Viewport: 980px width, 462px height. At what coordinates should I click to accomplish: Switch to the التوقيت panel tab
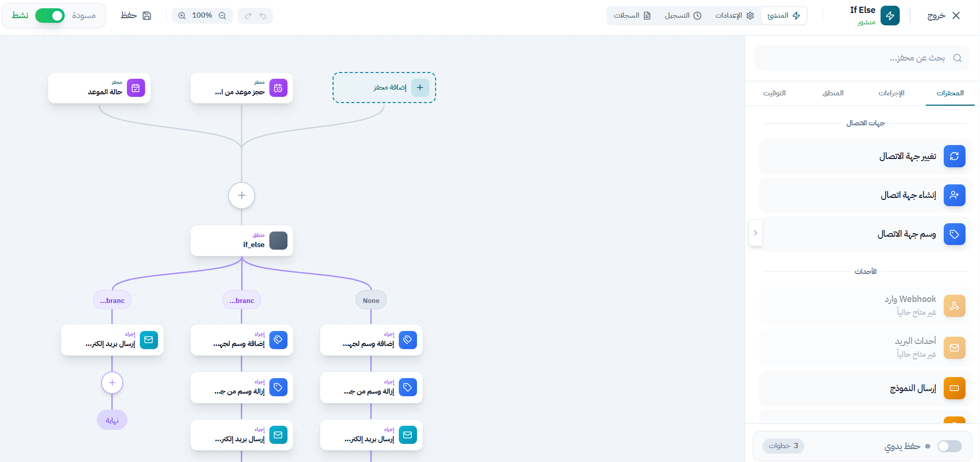[774, 93]
